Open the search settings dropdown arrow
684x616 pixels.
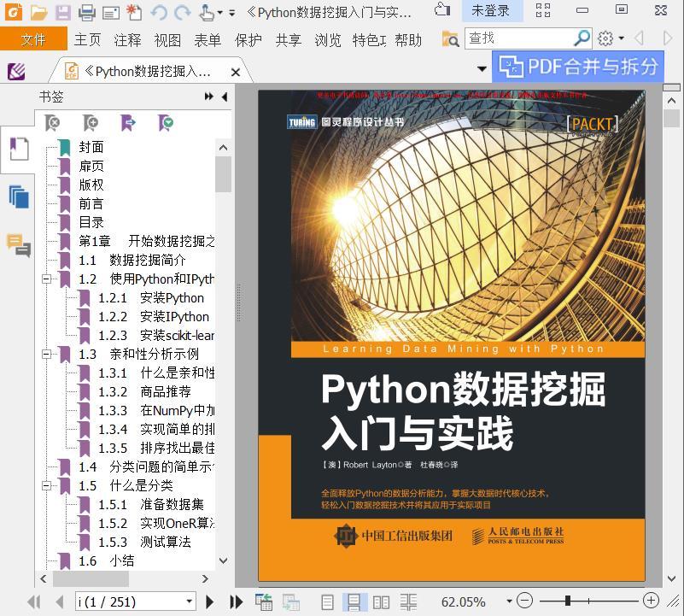[x=621, y=38]
